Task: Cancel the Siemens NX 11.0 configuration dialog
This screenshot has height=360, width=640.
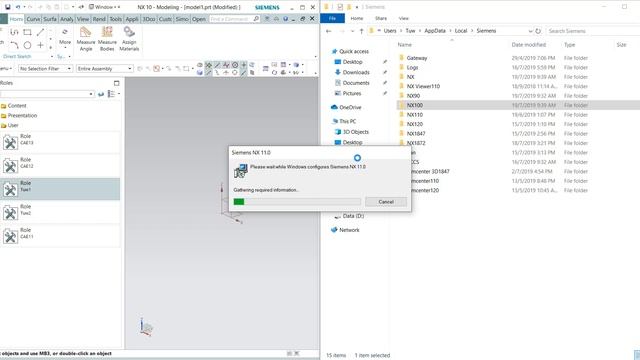Action: click(386, 202)
